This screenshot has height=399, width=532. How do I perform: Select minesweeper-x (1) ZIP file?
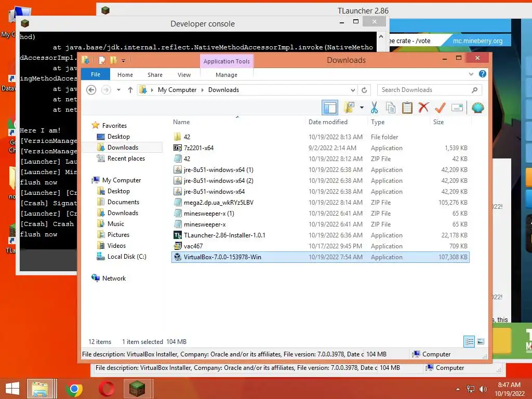pos(320,214)
